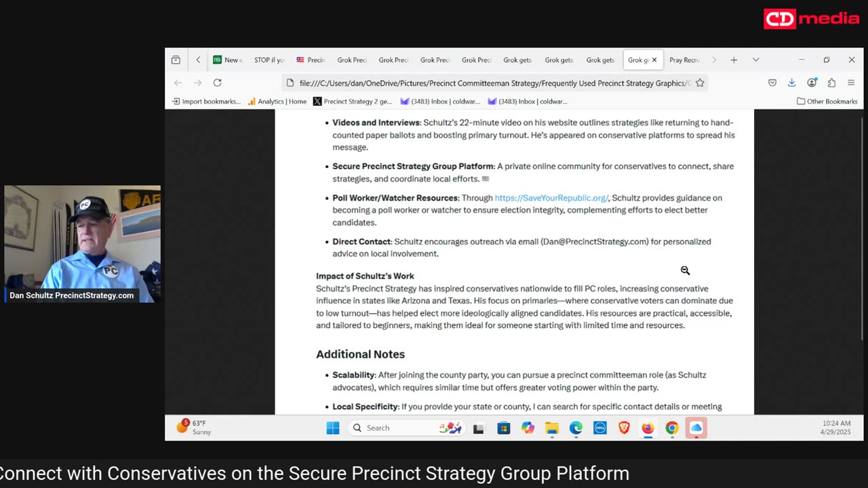Viewport: 868px width, 488px height.
Task: Open the Extensions puzzle icon
Action: coord(831,83)
